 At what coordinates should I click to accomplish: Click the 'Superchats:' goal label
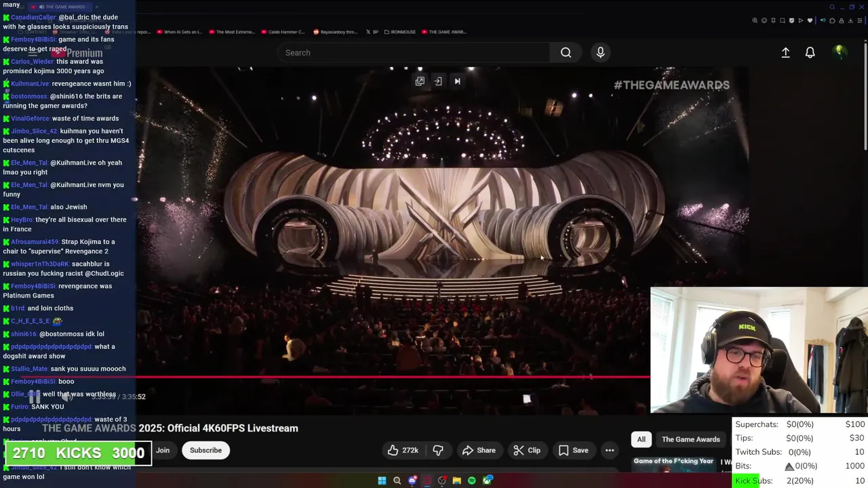click(x=757, y=424)
